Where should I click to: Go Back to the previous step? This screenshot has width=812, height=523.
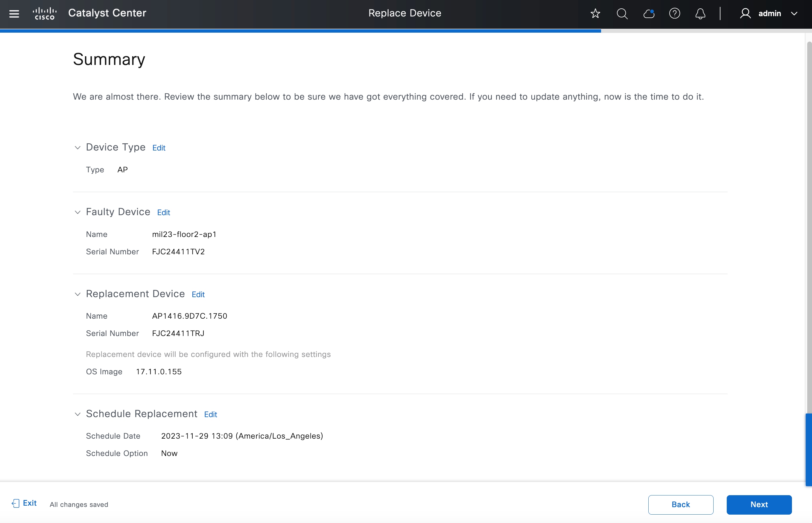680,504
